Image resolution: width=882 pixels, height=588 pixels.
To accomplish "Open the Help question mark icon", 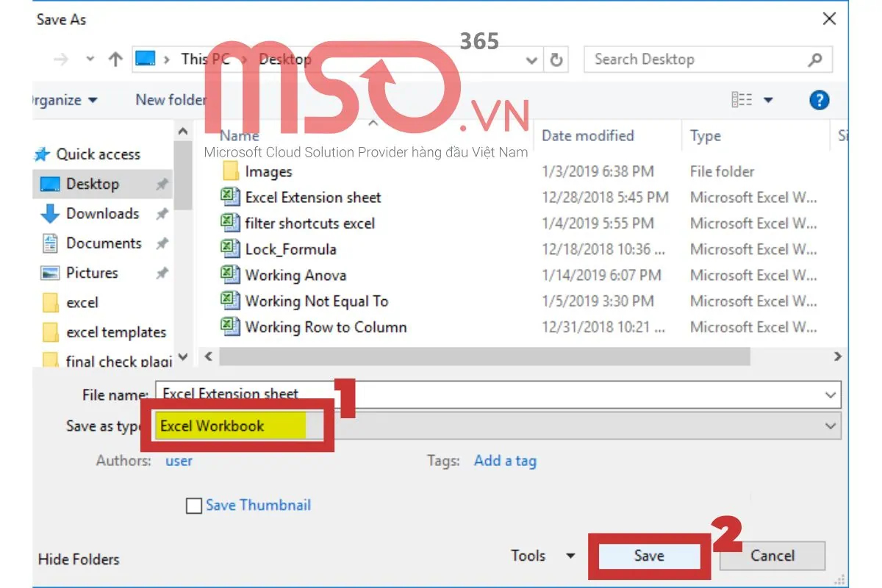I will pos(819,100).
